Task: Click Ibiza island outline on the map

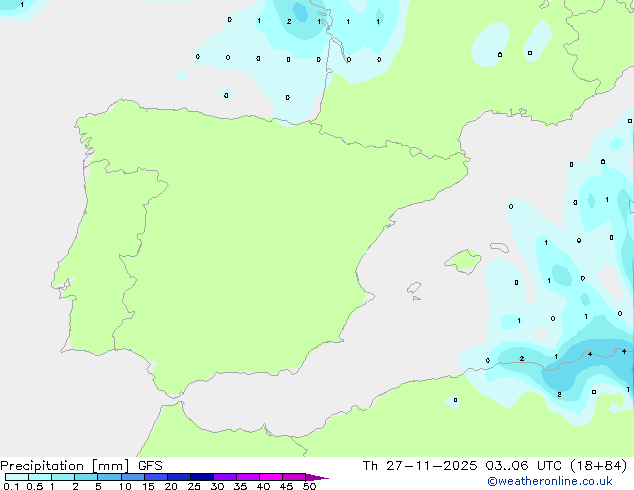Action: click(414, 288)
